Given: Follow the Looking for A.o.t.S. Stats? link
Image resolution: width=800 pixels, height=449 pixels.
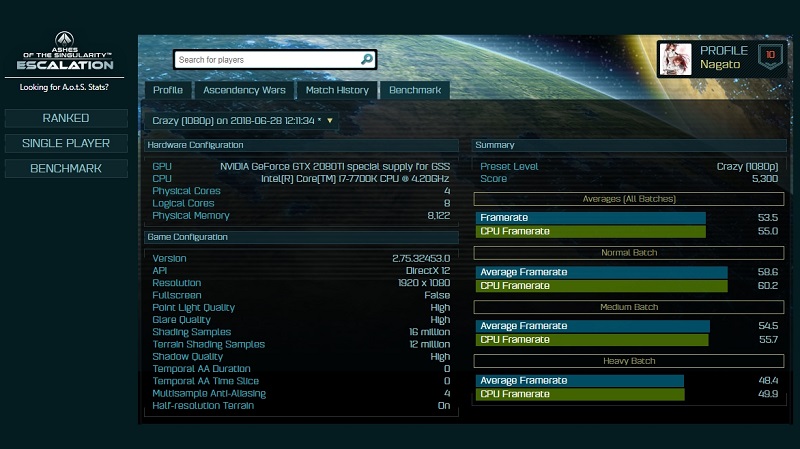Looking at the screenshot, I should click(x=64, y=87).
